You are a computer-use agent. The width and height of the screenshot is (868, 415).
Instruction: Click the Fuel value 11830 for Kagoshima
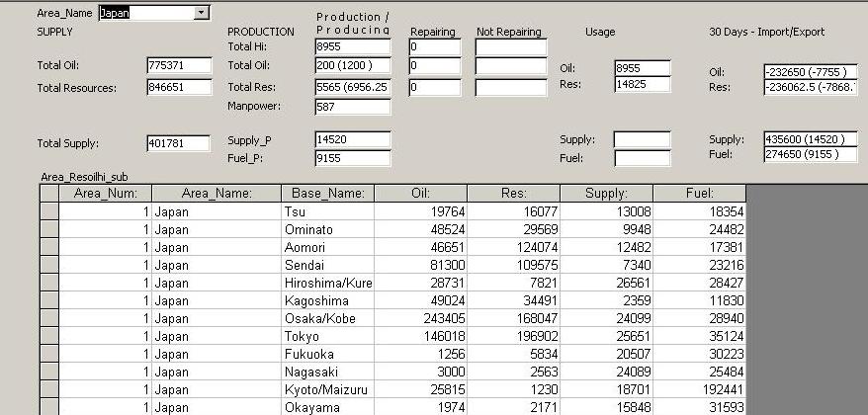point(700,300)
